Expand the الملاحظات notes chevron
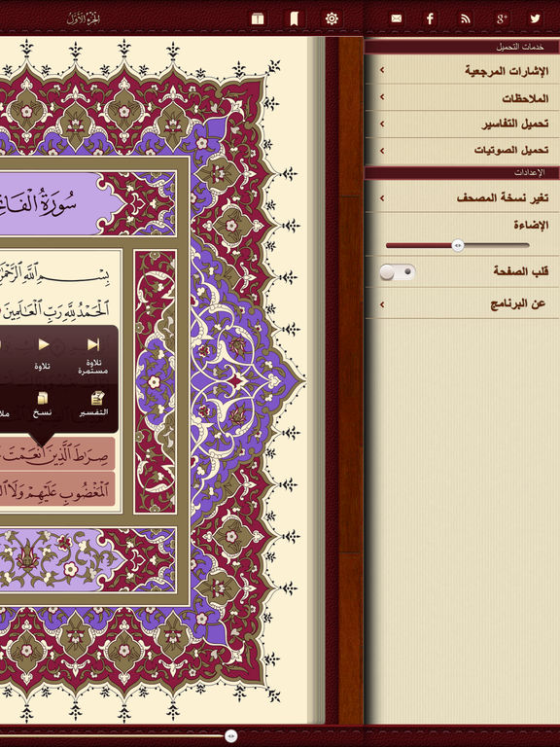 (382, 96)
